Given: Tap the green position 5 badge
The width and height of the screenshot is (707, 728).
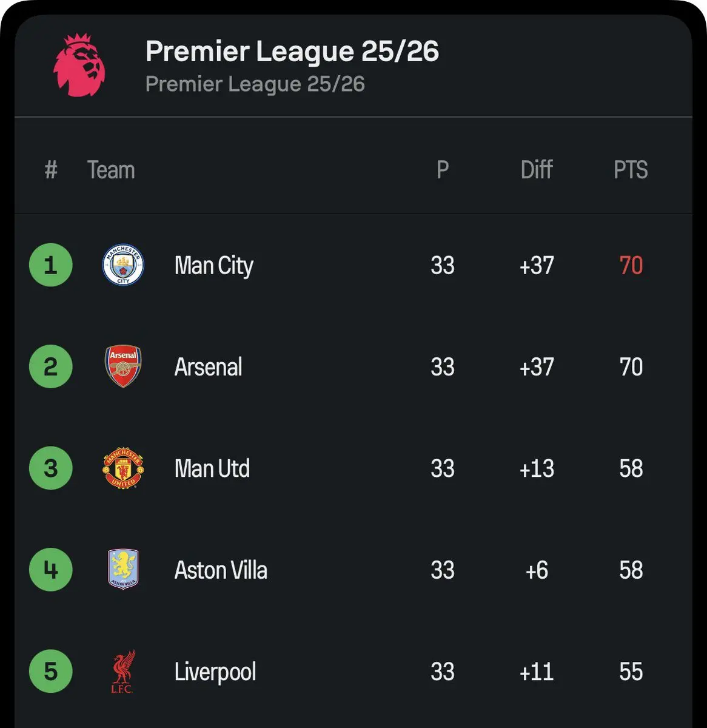Looking at the screenshot, I should (x=51, y=672).
